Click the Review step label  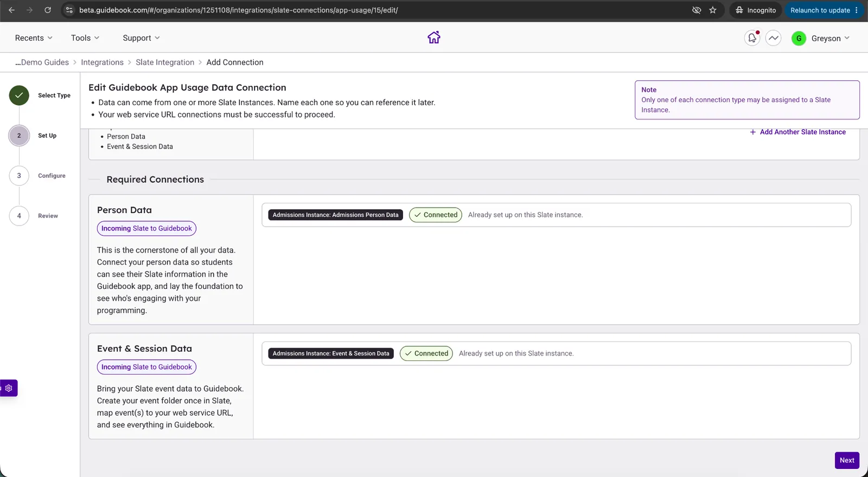click(48, 216)
